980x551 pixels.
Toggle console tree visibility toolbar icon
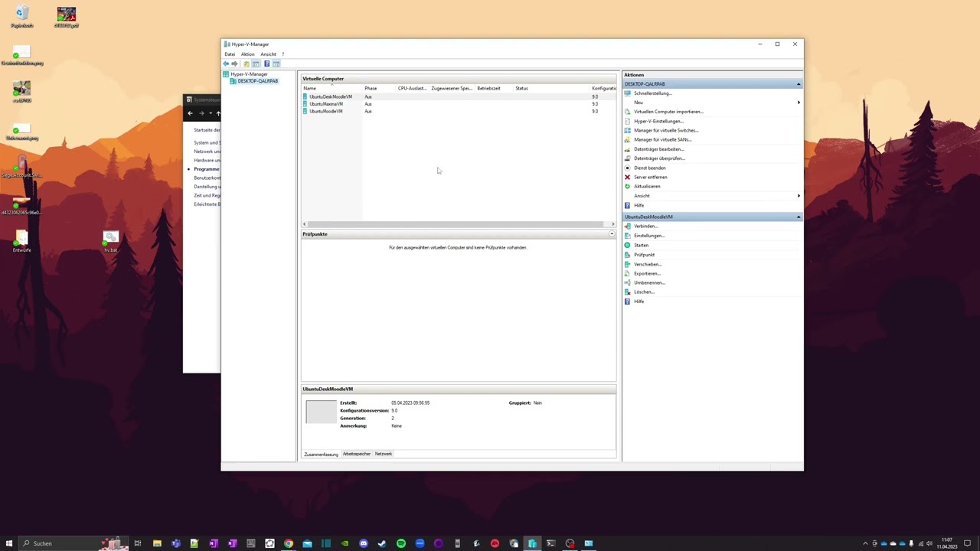[x=256, y=64]
